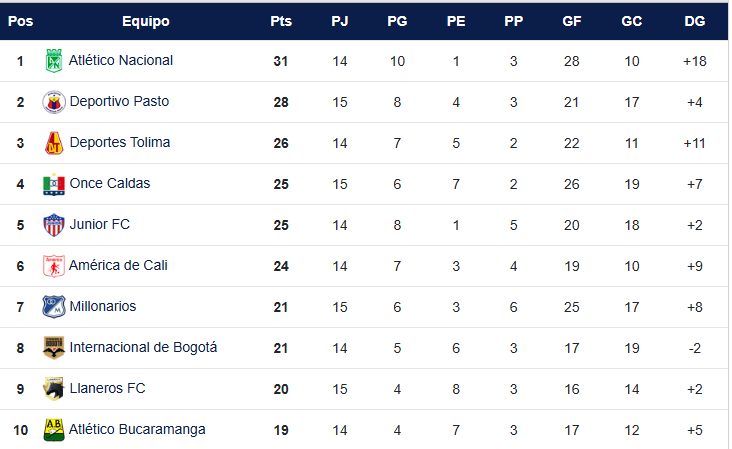Select the Millonarios team name

coord(103,307)
